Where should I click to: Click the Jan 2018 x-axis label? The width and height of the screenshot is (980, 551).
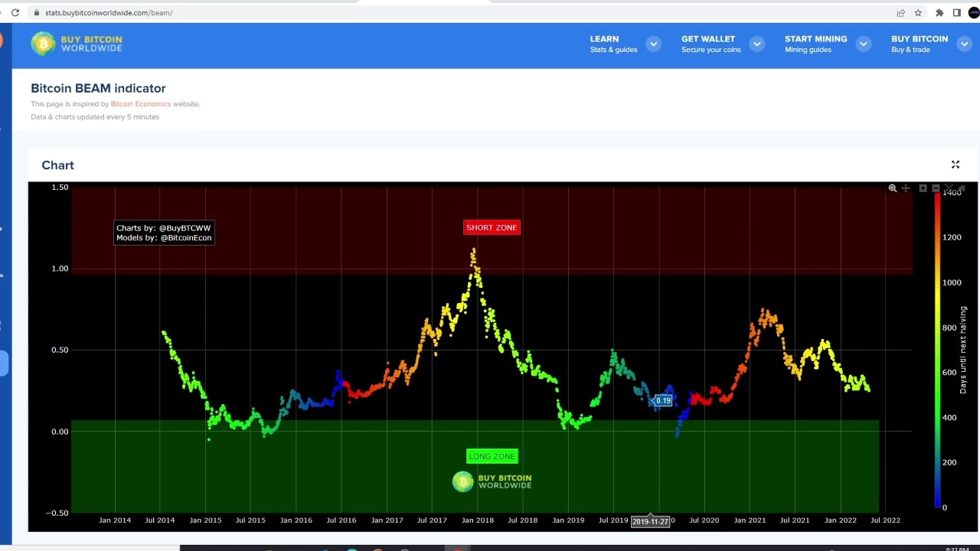pyautogui.click(x=477, y=520)
